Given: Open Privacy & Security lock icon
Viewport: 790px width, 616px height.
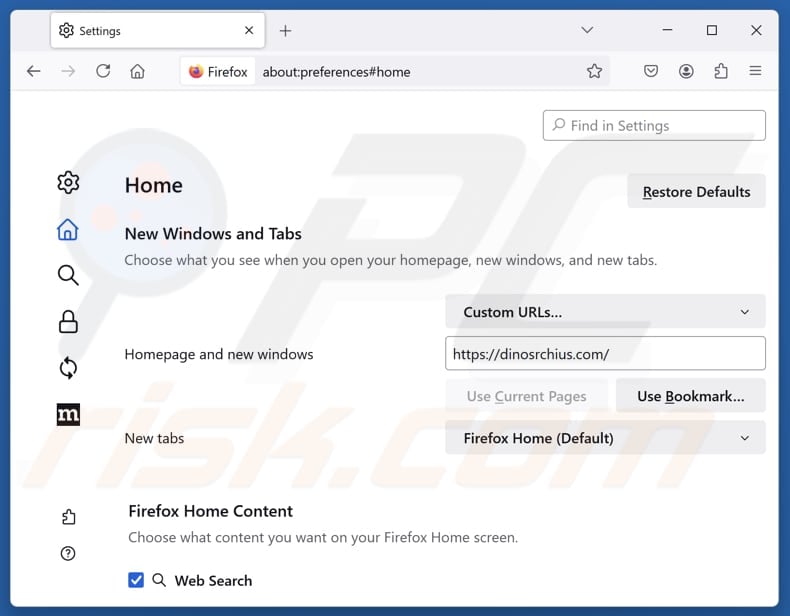Looking at the screenshot, I should pyautogui.click(x=68, y=322).
